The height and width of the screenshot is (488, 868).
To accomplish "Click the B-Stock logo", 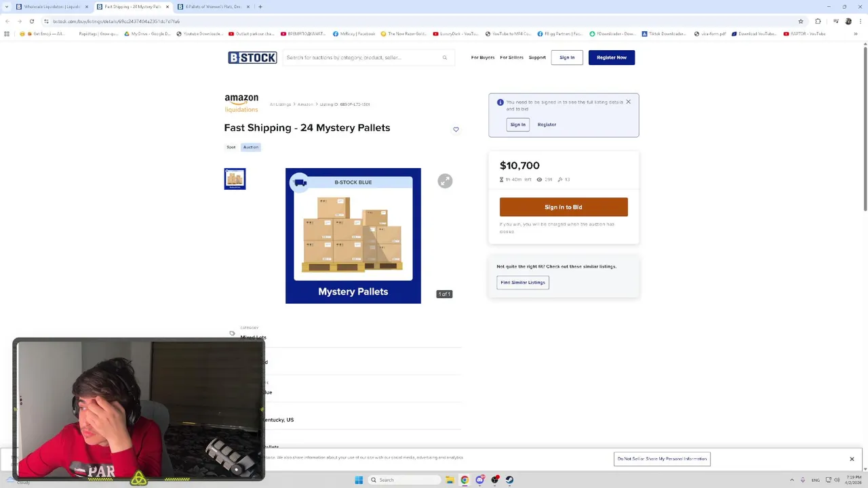I will [x=252, y=58].
